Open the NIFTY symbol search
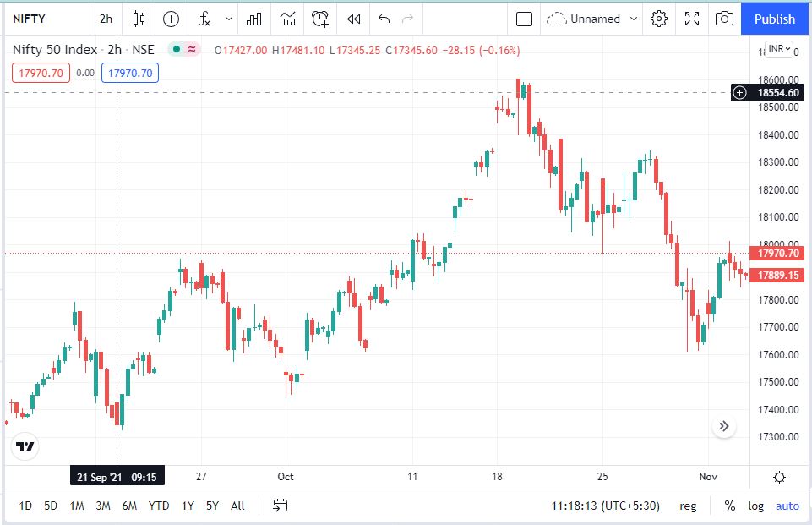The height and width of the screenshot is (525, 812). point(29,19)
